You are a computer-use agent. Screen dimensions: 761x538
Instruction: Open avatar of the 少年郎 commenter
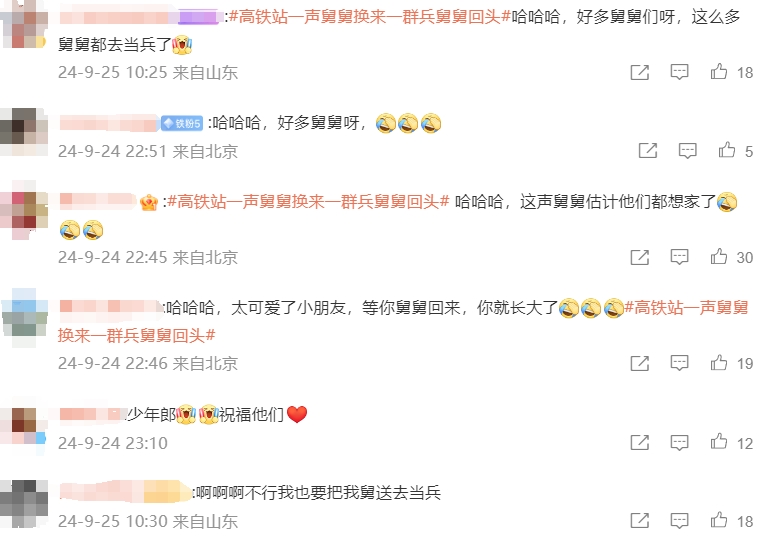(x=24, y=426)
